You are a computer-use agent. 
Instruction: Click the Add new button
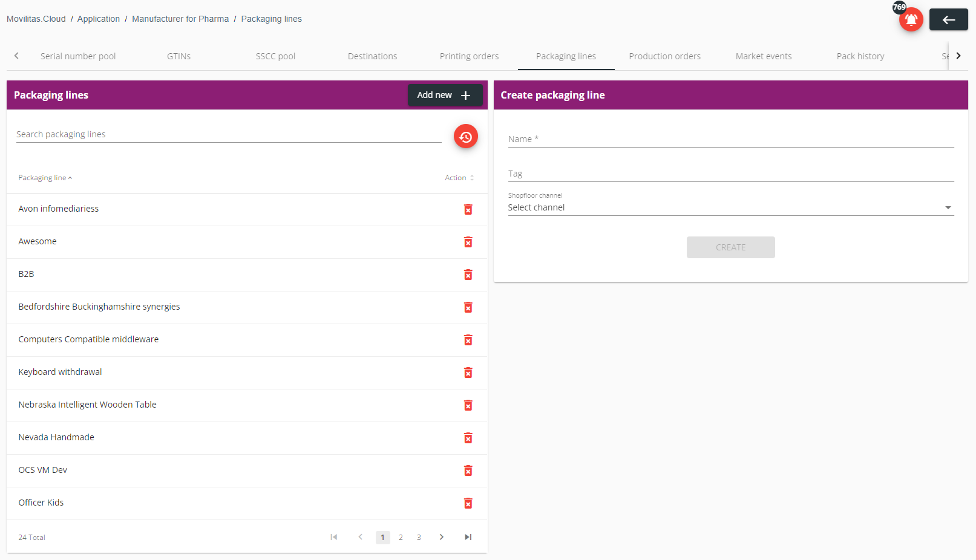[445, 95]
